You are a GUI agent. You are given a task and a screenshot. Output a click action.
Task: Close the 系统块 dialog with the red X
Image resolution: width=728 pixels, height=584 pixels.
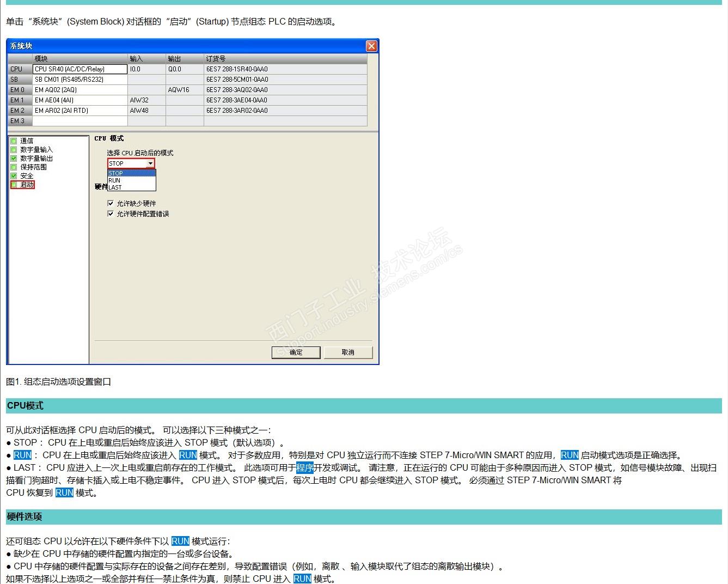371,46
